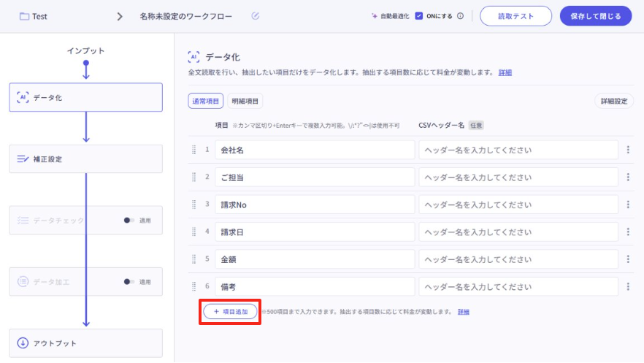Select the 通常項目 tab
The image size is (644, 363).
point(205,102)
